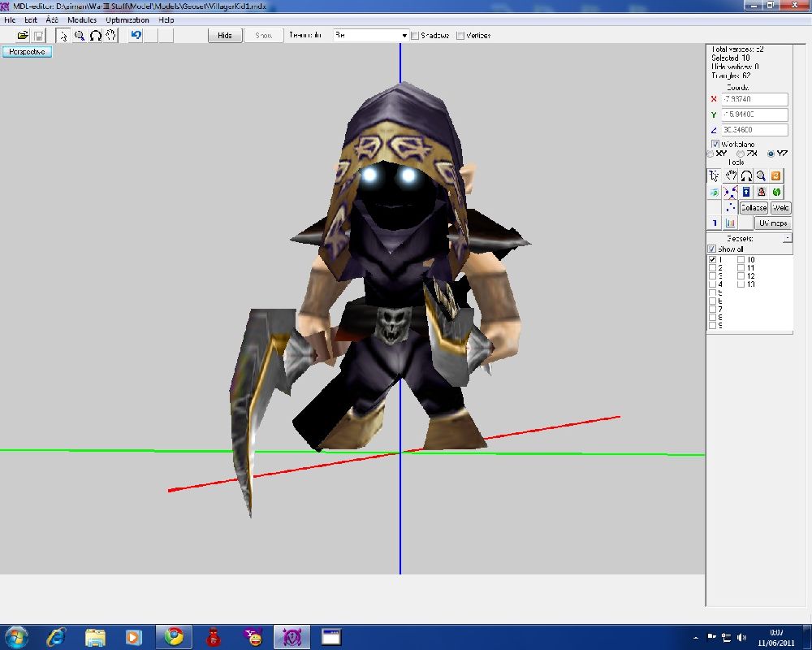The height and width of the screenshot is (650, 812).
Task: Undo last action with blue arrow icon
Action: pyautogui.click(x=136, y=36)
